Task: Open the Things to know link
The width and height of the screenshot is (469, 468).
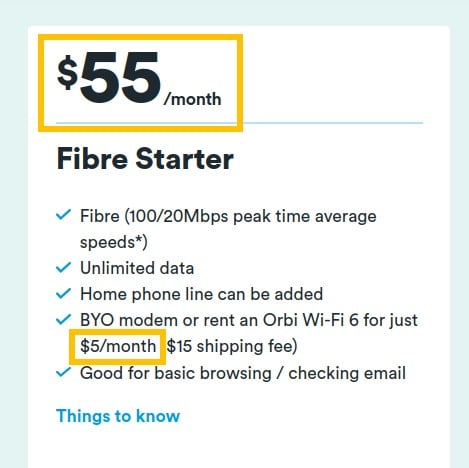Action: [x=118, y=416]
